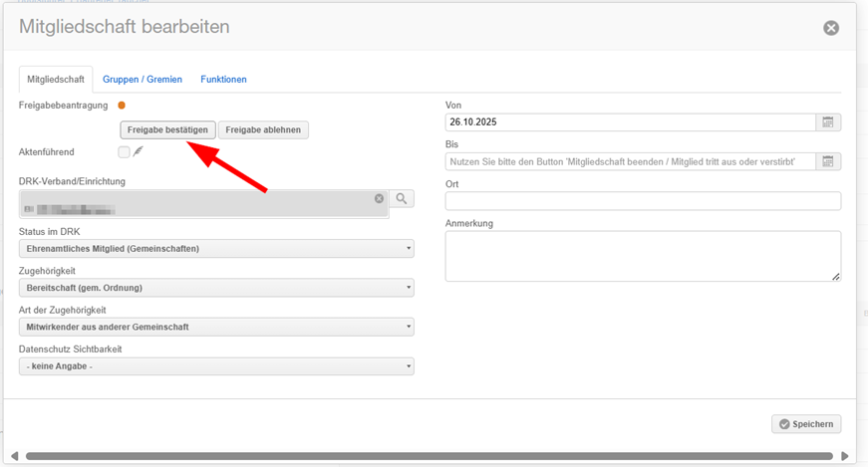Screen dimensions: 868x467
Task: Enable the Aktenführend checkbox
Action: pyautogui.click(x=124, y=151)
